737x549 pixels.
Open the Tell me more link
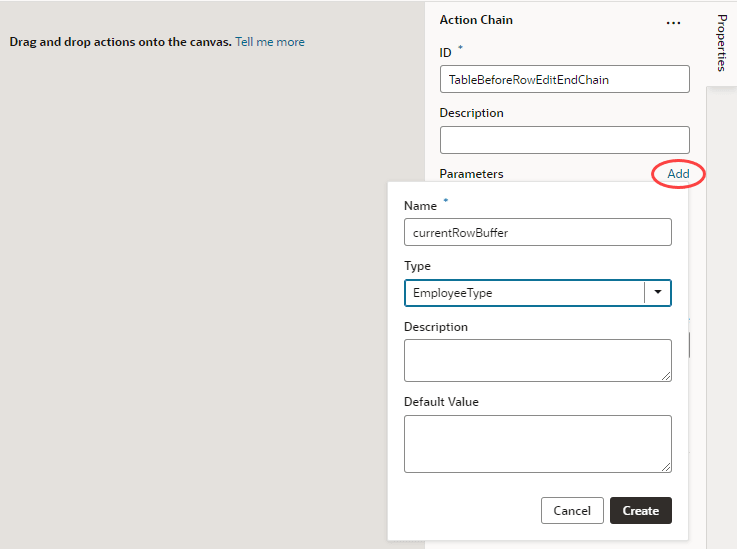(270, 42)
